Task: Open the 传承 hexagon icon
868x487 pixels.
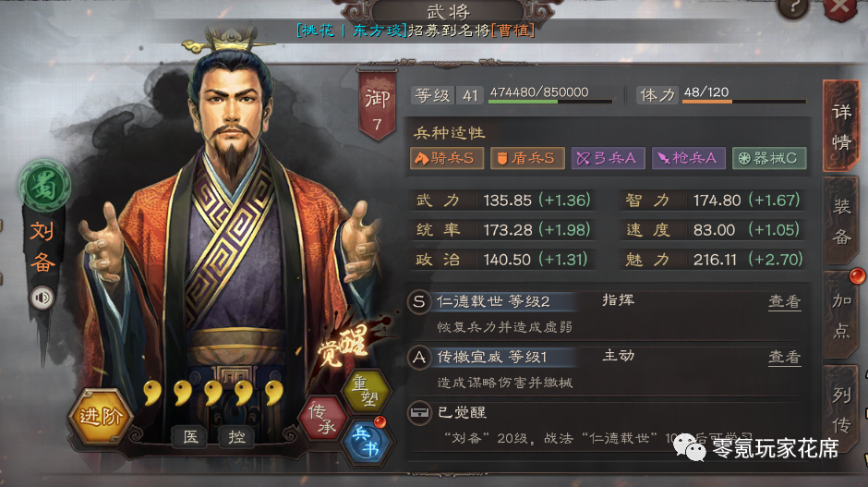Action: pyautogui.click(x=323, y=419)
